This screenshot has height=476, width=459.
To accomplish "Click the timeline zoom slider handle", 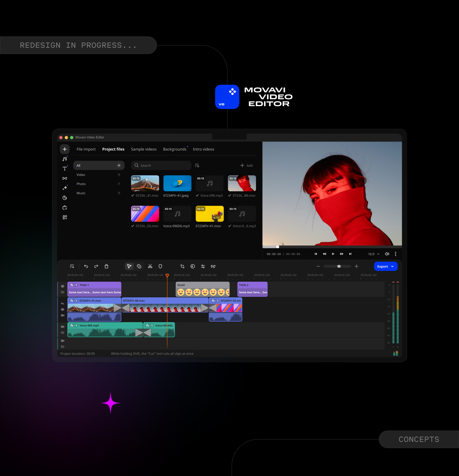I will (339, 266).
